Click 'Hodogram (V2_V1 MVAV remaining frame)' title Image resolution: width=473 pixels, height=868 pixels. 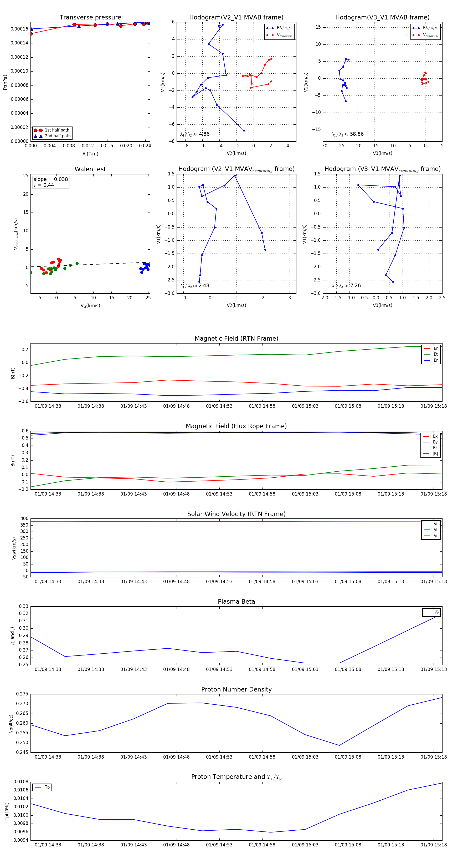pos(236,169)
